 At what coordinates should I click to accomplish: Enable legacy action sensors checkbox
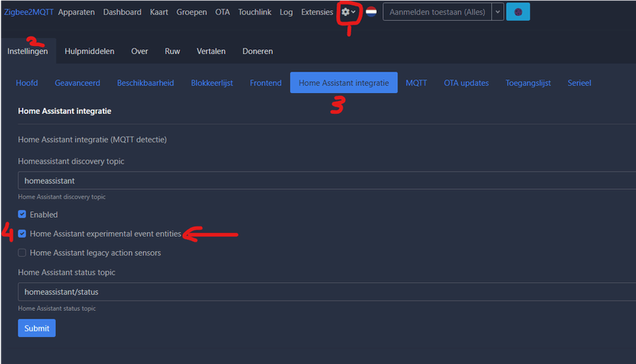coord(22,253)
